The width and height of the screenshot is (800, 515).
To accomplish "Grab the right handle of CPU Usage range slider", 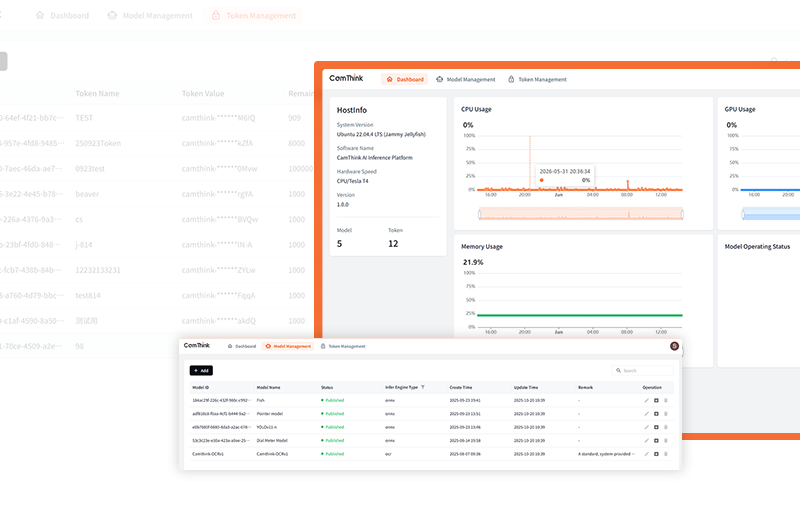I will click(x=682, y=214).
